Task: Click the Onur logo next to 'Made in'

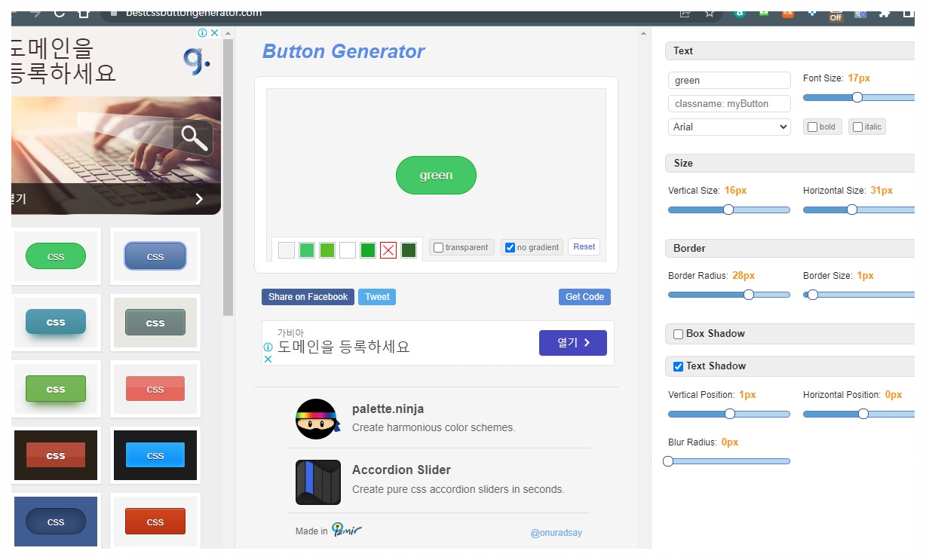Action: pos(347,530)
